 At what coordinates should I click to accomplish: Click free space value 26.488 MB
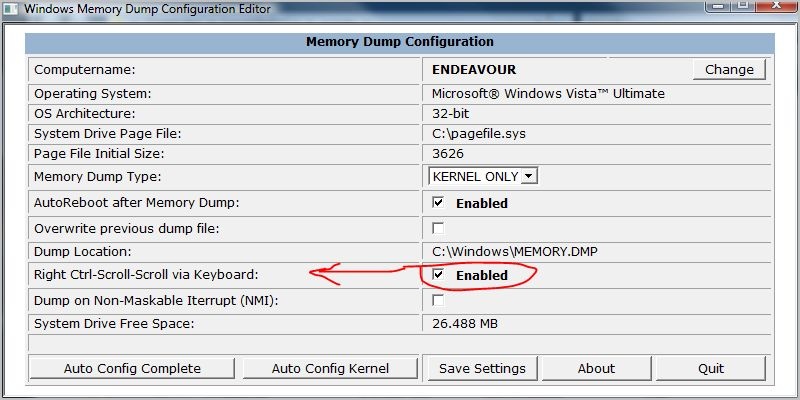coord(465,323)
